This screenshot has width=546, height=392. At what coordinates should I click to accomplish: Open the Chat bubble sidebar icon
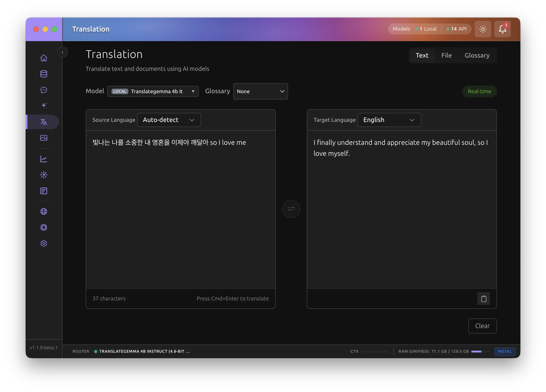[44, 90]
